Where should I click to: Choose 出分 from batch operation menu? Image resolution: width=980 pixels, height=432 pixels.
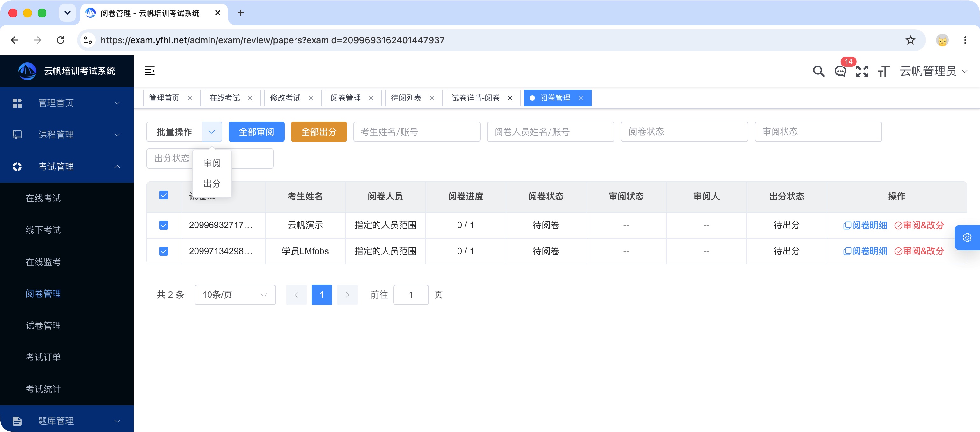click(x=212, y=184)
